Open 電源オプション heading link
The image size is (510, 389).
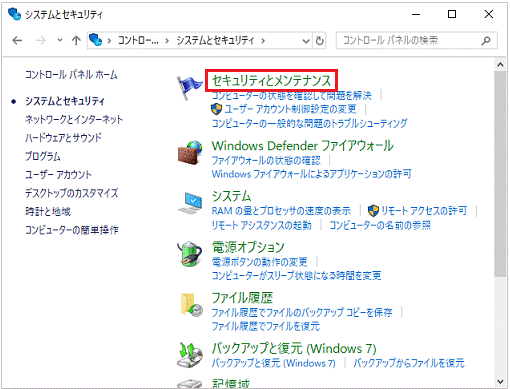pos(248,247)
